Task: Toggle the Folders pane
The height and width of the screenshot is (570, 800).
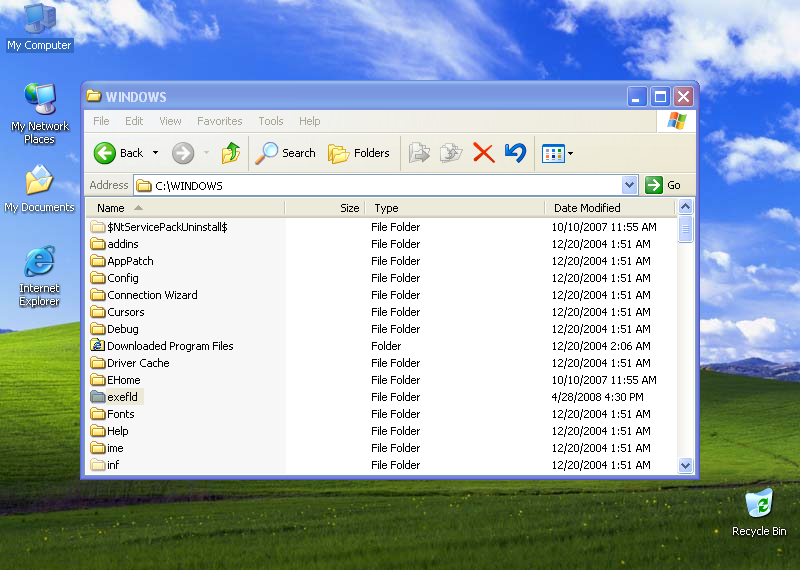Action: coord(358,153)
